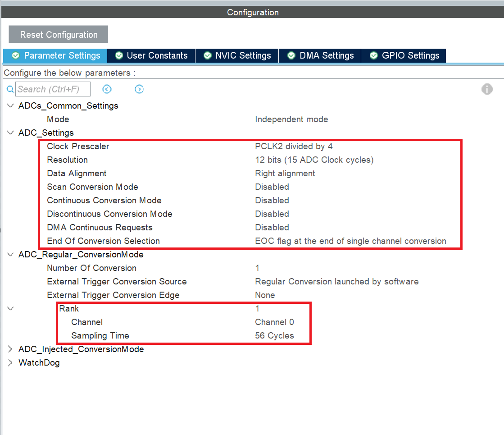Click the info icon at the top right

point(487,89)
